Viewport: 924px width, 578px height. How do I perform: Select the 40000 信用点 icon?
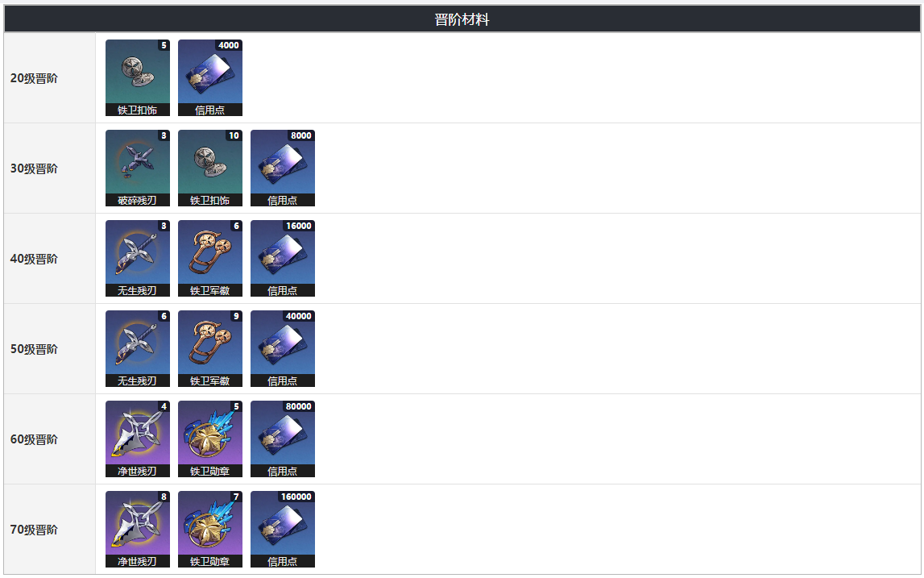(282, 348)
